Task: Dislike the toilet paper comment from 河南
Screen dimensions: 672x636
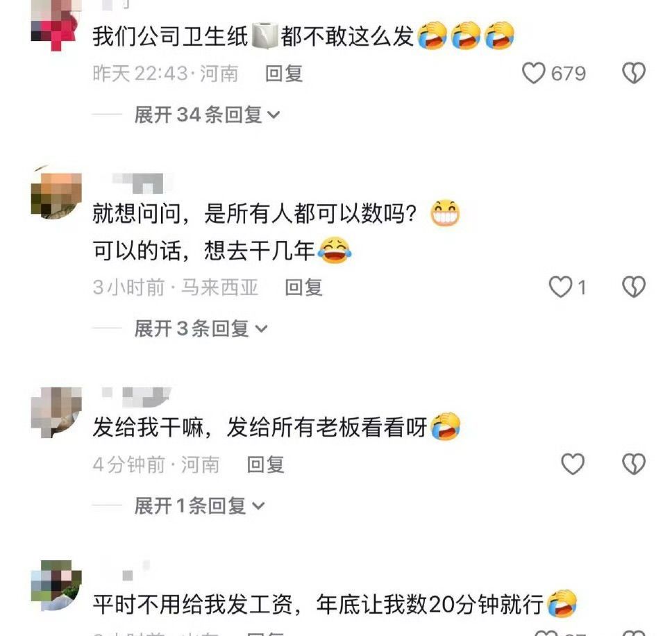Action: [x=633, y=73]
